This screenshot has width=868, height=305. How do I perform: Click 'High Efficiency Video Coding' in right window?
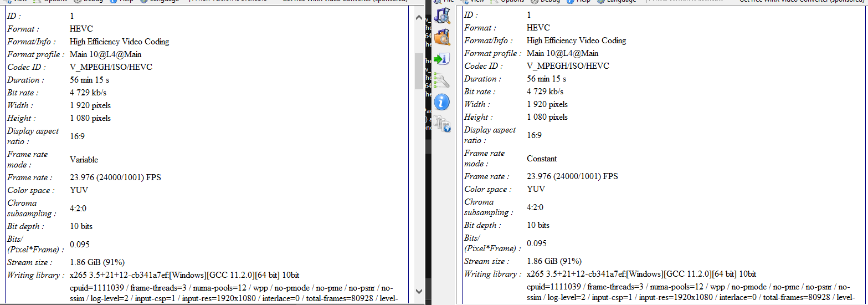(576, 40)
